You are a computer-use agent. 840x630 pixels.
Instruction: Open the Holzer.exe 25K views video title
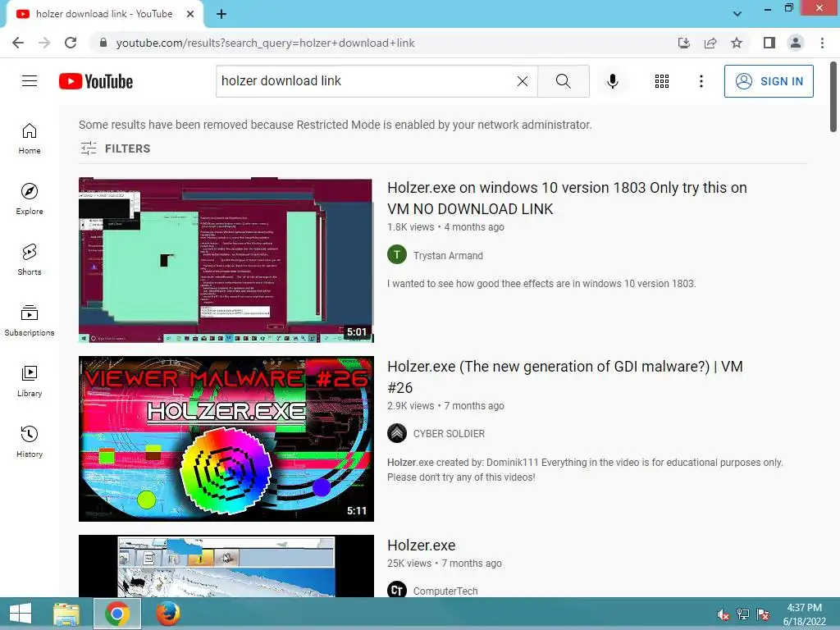(421, 546)
